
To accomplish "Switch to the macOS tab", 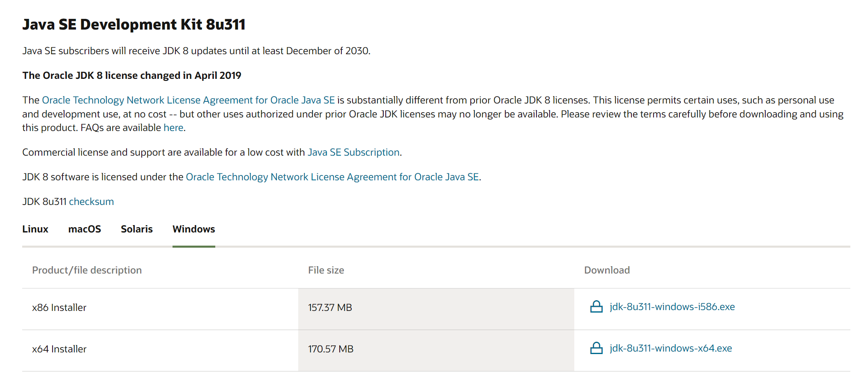I will [85, 229].
